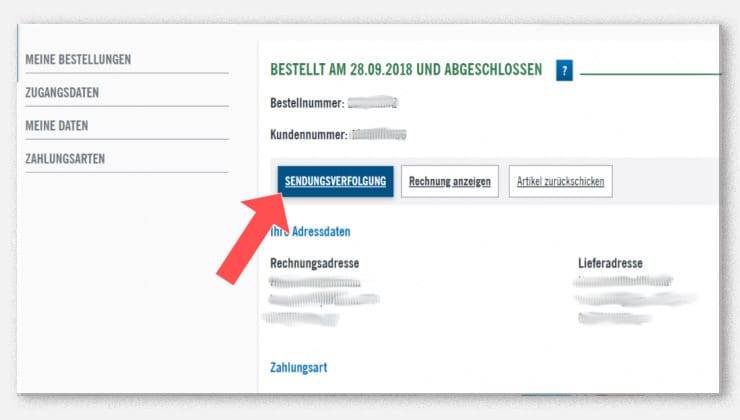Open Zahlungsarten from the sidebar
740x420 pixels.
click(x=65, y=159)
